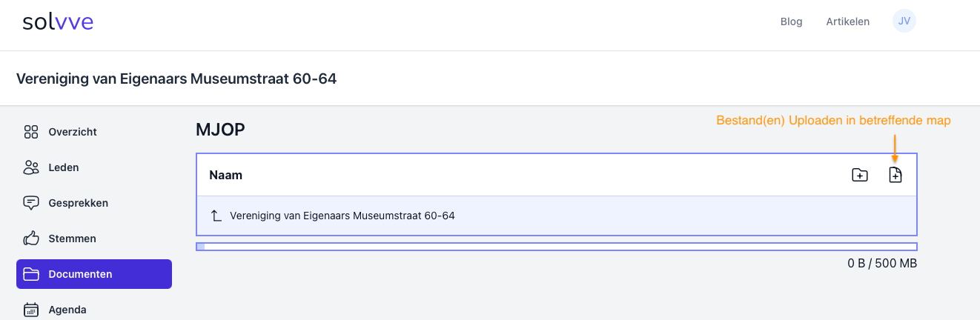Click the Agenda calendar icon
This screenshot has height=320, width=980.
pos(31,310)
